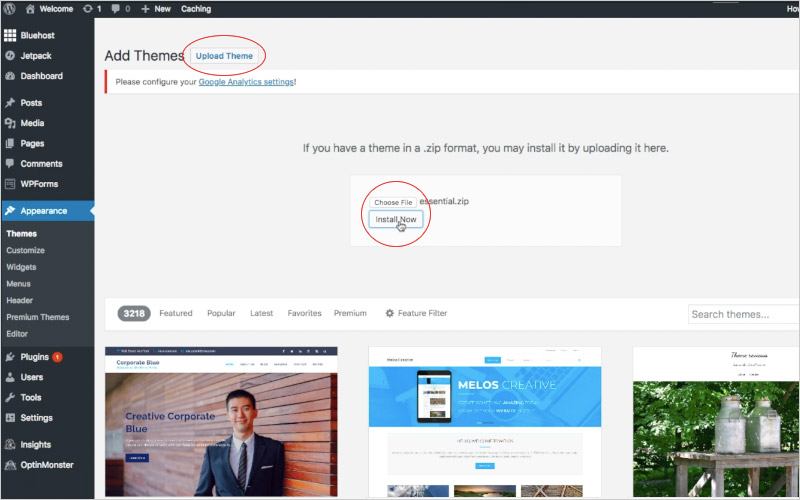The width and height of the screenshot is (800, 500).
Task: Open Jetpack from the sidebar icon
Action: point(10,56)
